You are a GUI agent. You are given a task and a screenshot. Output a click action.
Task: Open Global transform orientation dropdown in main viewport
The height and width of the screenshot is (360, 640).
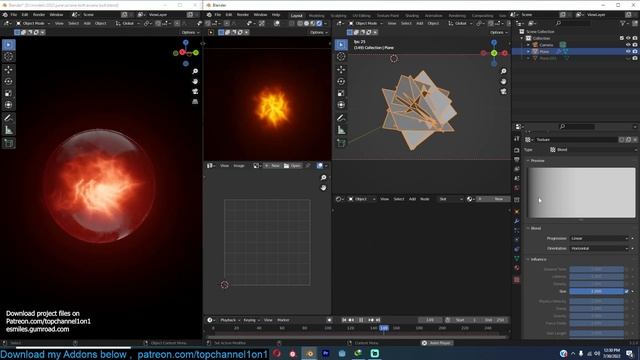pos(459,23)
